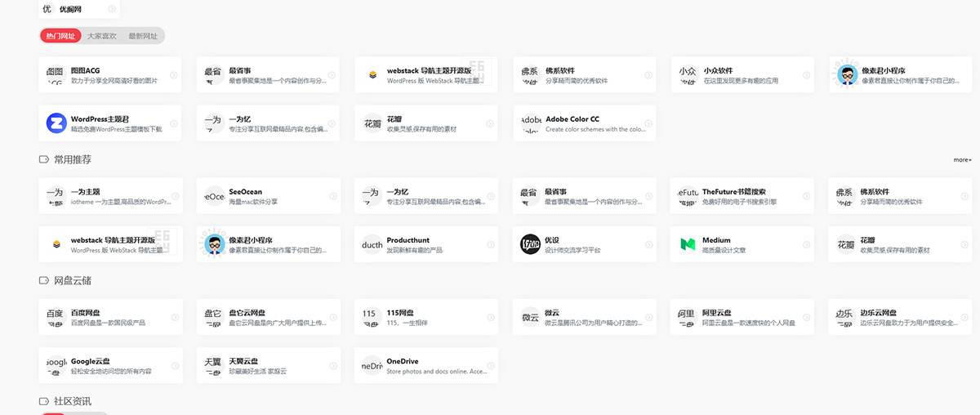Click description '高质量设计文章'
The width and height of the screenshot is (980, 415).
[x=724, y=249]
